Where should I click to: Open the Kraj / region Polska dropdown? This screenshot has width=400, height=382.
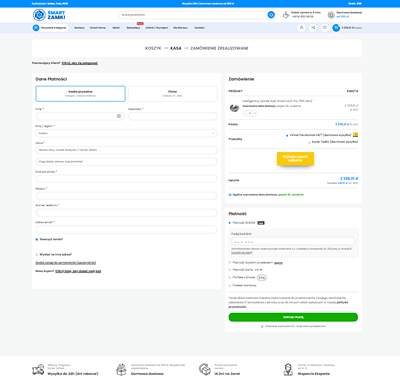(x=127, y=133)
